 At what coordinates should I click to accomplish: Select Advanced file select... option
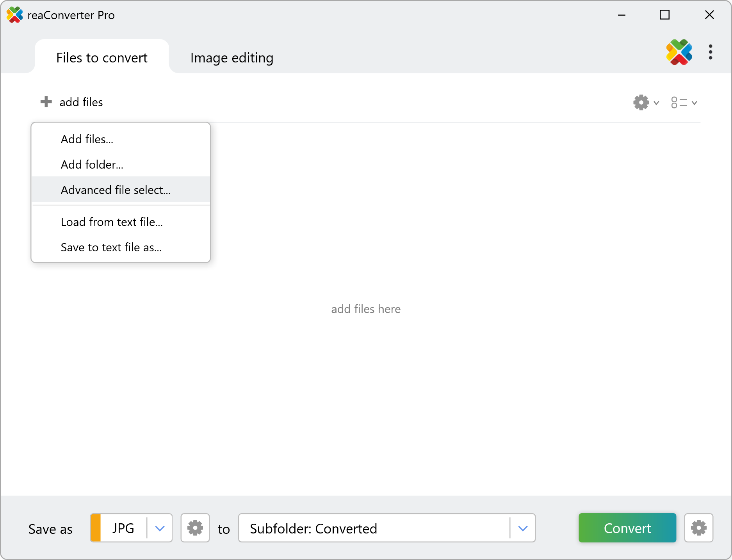(116, 190)
